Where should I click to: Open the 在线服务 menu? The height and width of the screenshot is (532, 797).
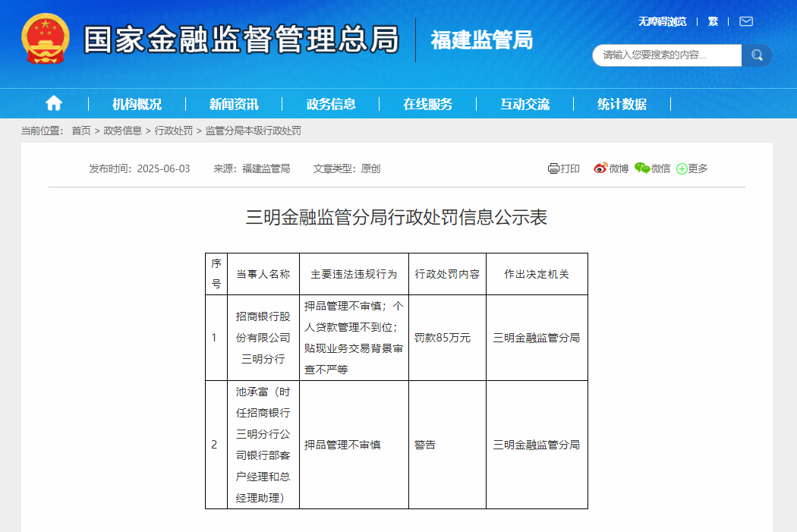click(428, 104)
